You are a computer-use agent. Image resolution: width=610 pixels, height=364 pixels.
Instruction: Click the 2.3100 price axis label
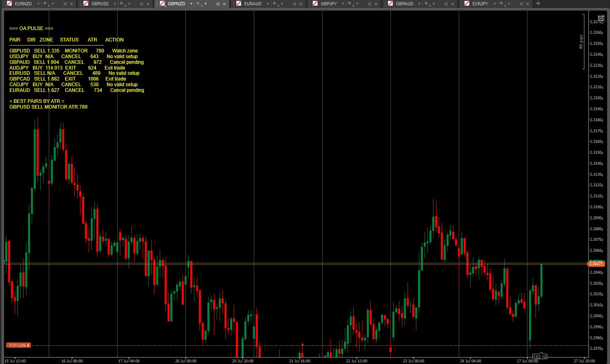click(x=596, y=207)
